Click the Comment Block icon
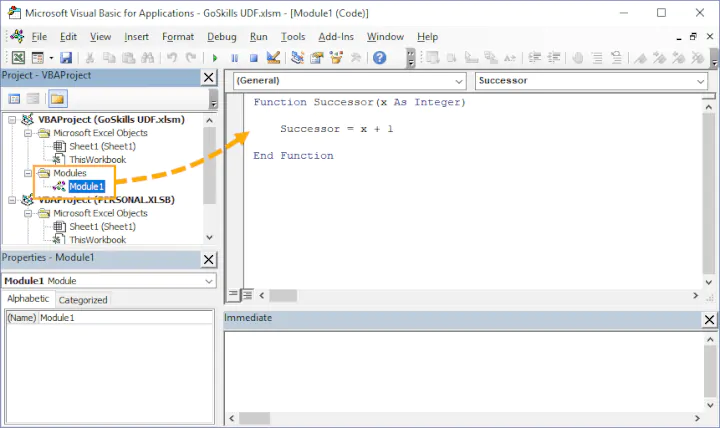 tap(597, 58)
